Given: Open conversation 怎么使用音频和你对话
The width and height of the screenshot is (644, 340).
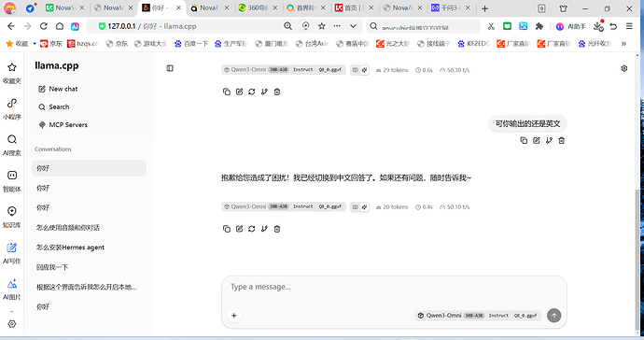Looking at the screenshot, I should [89, 228].
